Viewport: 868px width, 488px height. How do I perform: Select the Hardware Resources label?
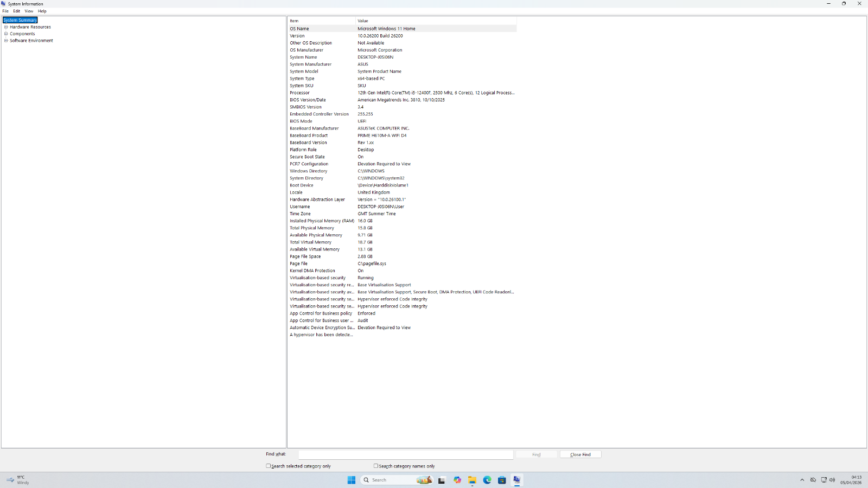30,27
